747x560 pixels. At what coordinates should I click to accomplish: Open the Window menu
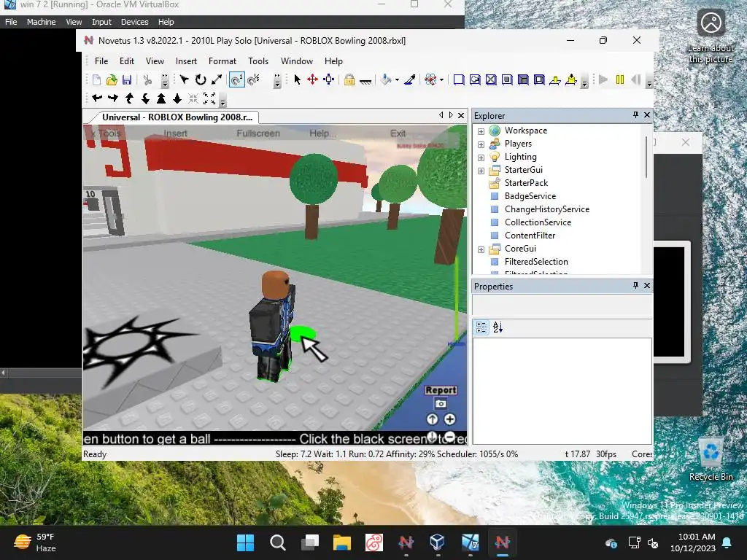tap(297, 61)
